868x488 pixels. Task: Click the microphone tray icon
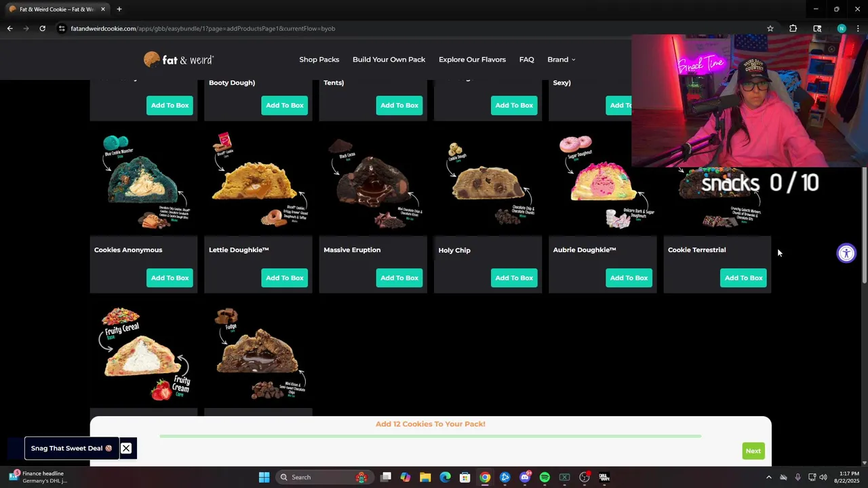coord(797,477)
